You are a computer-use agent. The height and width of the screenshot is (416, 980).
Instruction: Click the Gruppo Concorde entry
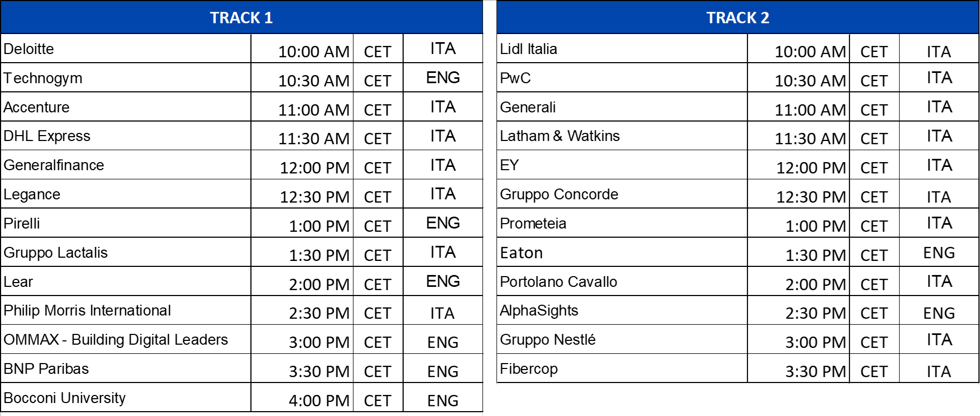click(x=559, y=194)
